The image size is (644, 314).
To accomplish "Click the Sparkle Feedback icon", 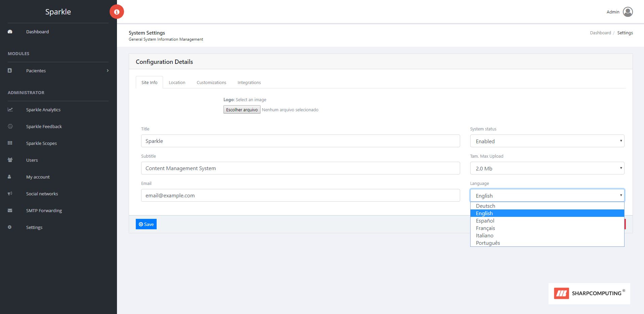I will pos(10,126).
